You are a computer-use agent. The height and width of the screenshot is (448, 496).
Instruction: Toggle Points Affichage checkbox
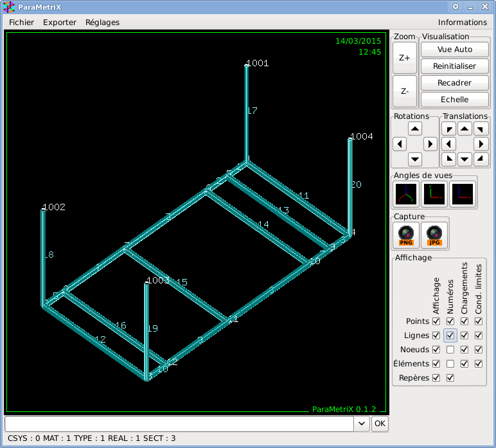point(436,321)
